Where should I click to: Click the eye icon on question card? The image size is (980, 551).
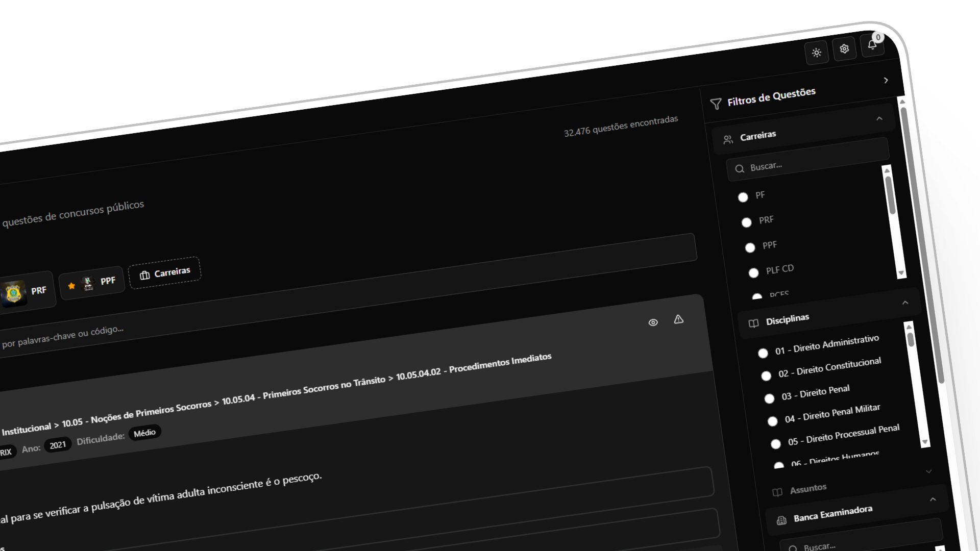[653, 322]
